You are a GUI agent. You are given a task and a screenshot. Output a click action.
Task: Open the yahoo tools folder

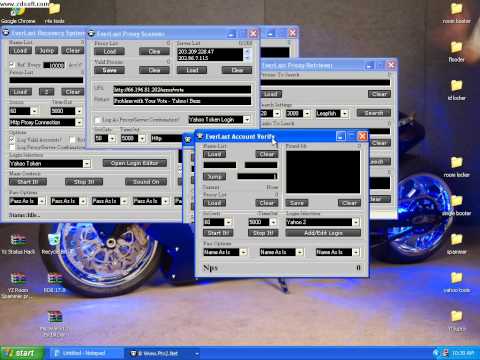(456, 282)
